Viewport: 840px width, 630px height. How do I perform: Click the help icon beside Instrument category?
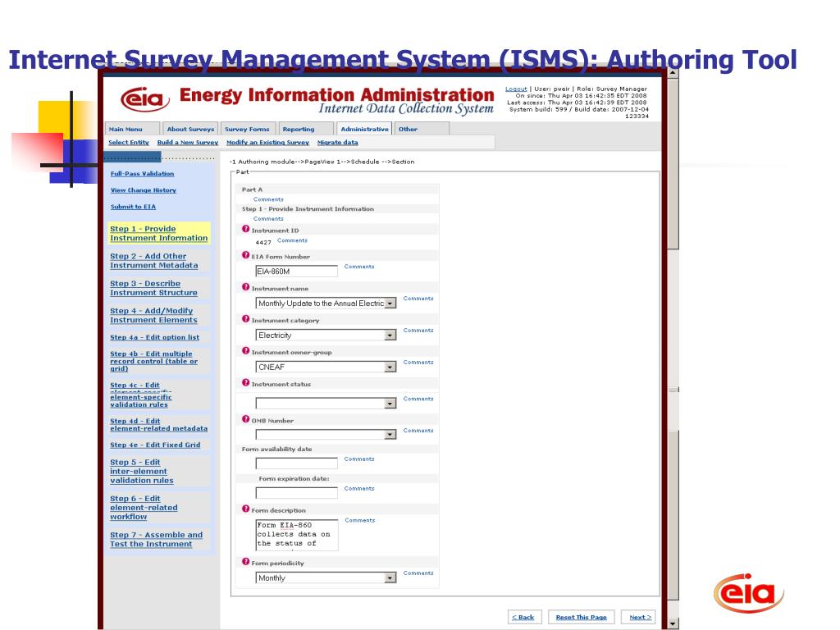[x=246, y=319]
